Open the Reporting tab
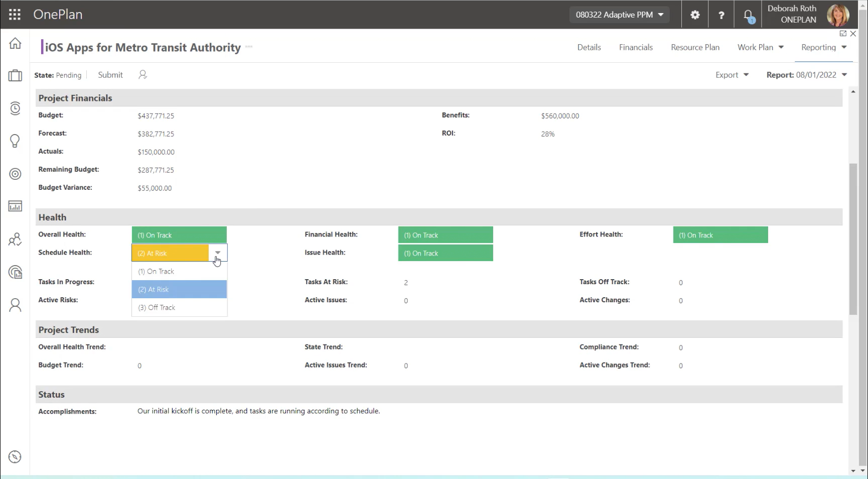Viewport: 868px width, 479px height. [x=818, y=47]
